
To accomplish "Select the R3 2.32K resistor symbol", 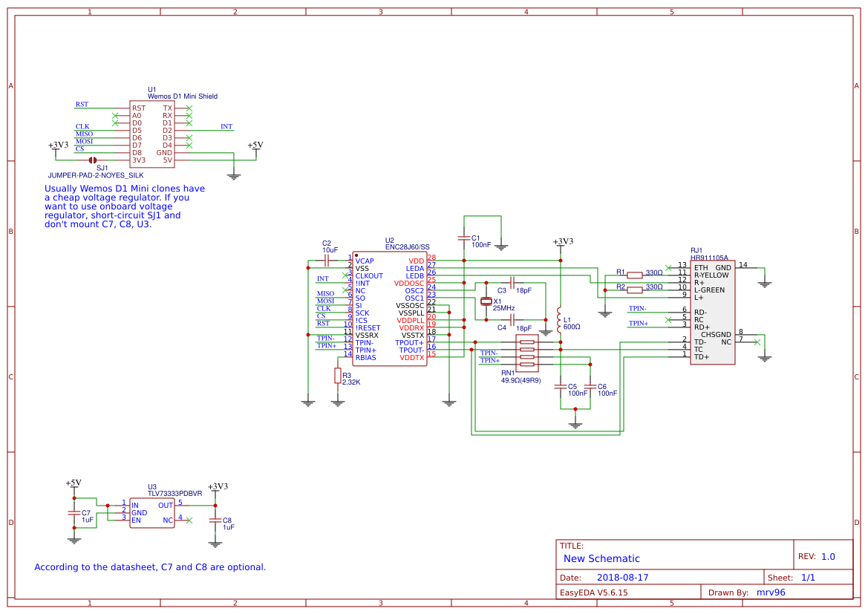I will click(x=338, y=376).
